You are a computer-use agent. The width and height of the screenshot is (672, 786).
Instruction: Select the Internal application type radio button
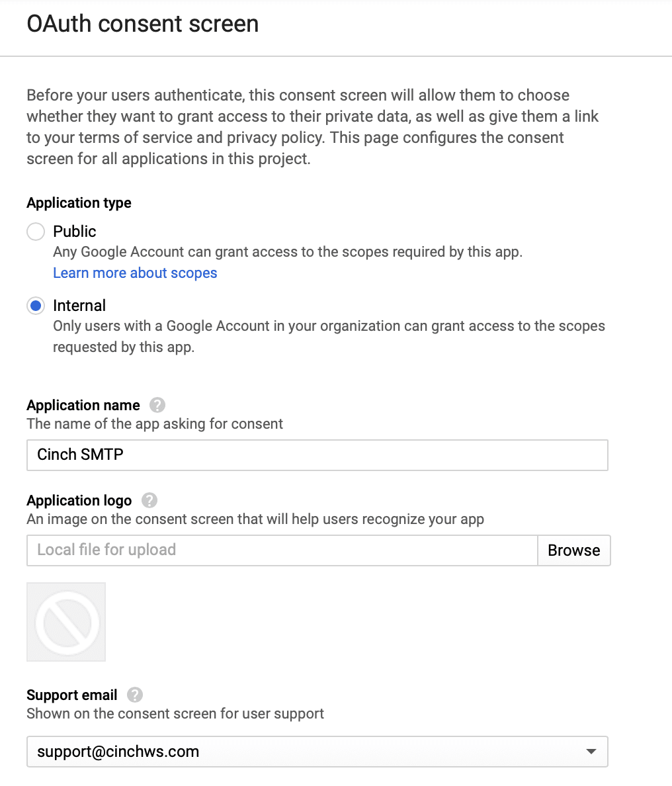(36, 306)
